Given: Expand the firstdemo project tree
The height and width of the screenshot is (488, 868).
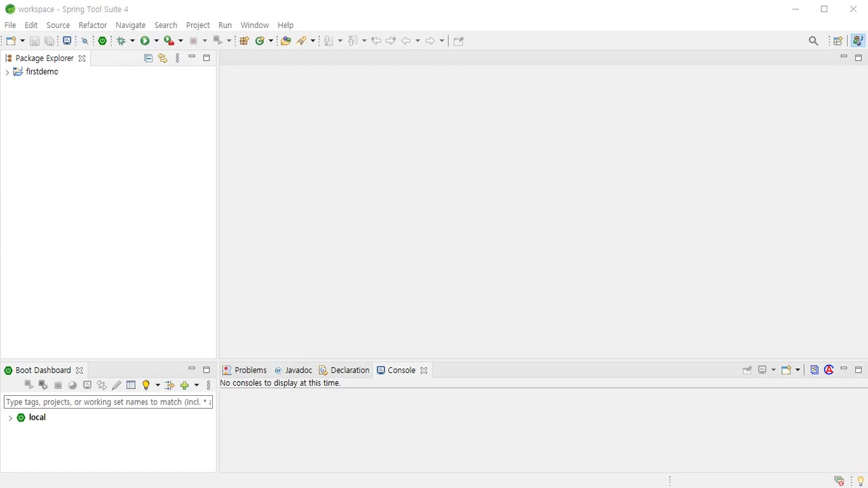Looking at the screenshot, I should coord(7,72).
